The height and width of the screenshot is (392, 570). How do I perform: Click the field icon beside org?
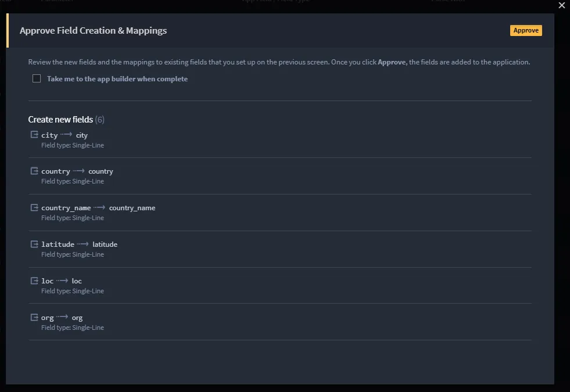coord(34,317)
